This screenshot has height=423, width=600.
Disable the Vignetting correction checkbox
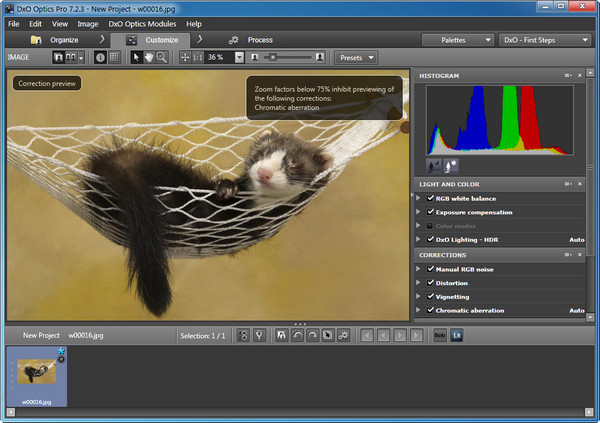click(x=430, y=297)
